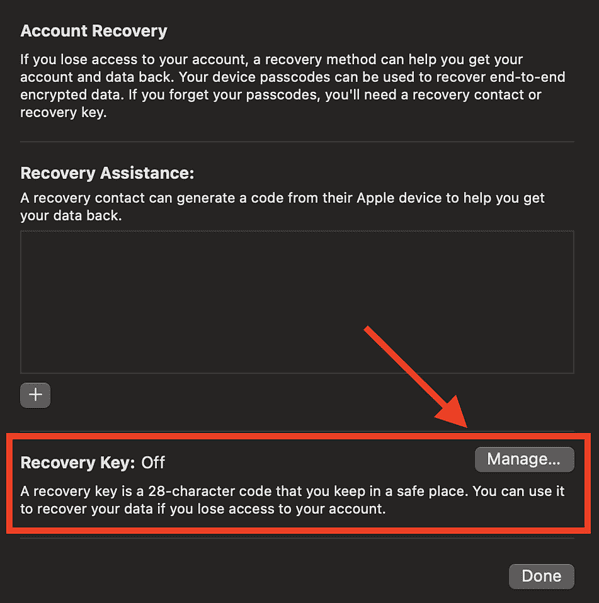Click the divider line under intro paragraph
The width and height of the screenshot is (599, 603).
point(297,142)
